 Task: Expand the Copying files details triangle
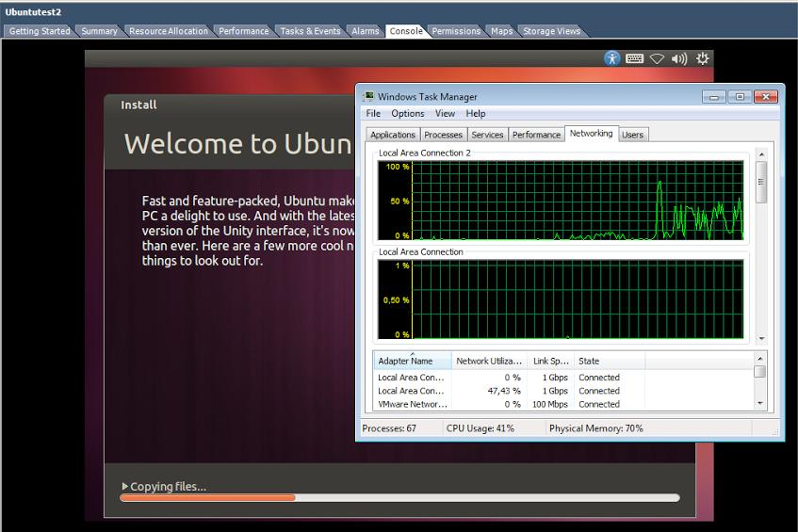[x=124, y=486]
